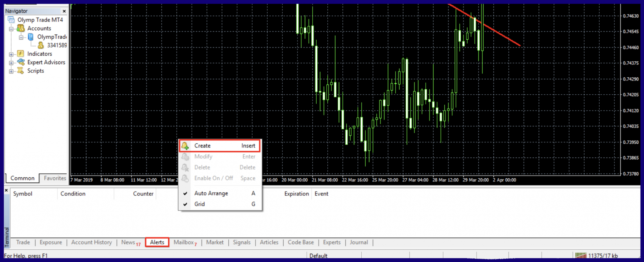Viewport: 644px width, 262px height.
Task: Click the 11375/17 kb status text
Action: click(x=603, y=256)
